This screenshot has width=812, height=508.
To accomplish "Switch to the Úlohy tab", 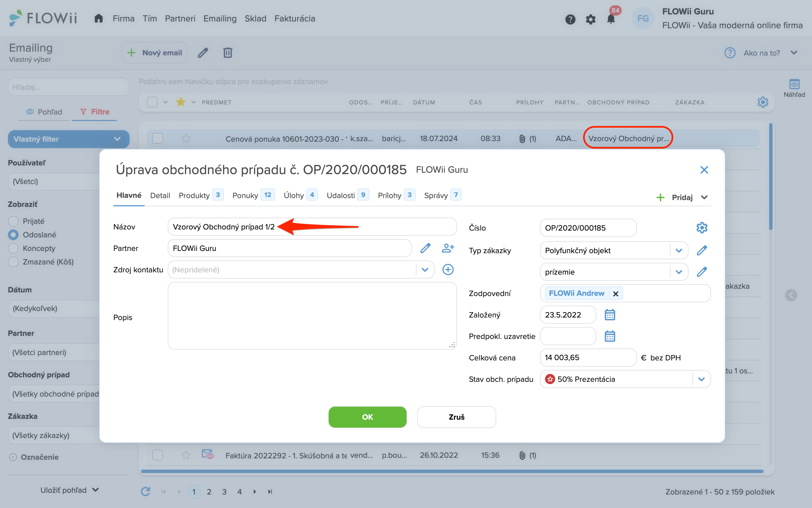I will (300, 196).
